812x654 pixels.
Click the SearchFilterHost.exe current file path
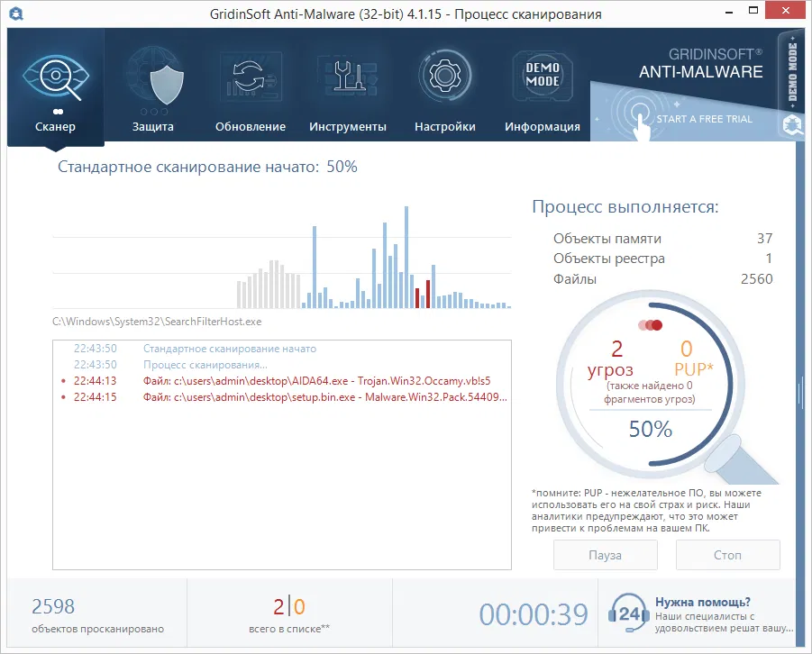(x=157, y=322)
